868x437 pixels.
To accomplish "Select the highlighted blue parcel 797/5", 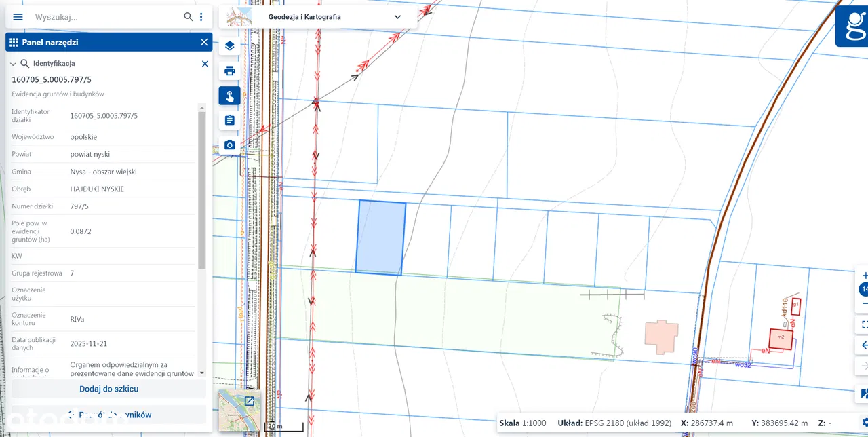I will coord(380,238).
